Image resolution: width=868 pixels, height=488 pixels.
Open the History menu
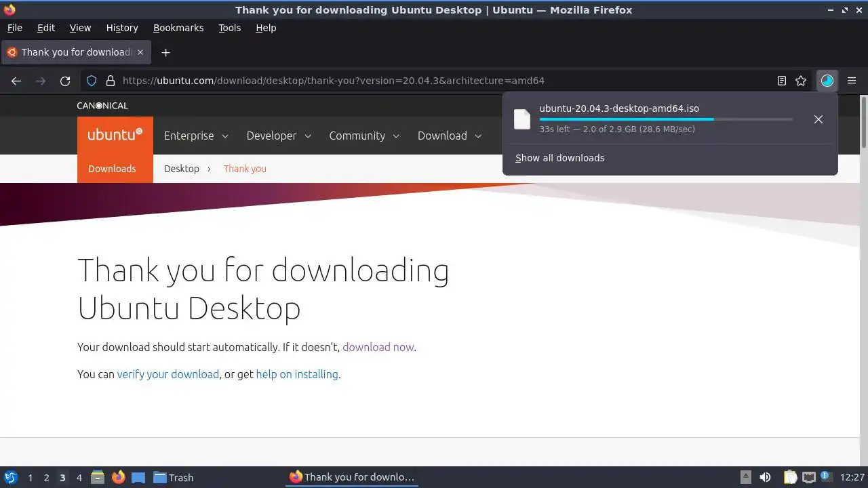click(122, 28)
